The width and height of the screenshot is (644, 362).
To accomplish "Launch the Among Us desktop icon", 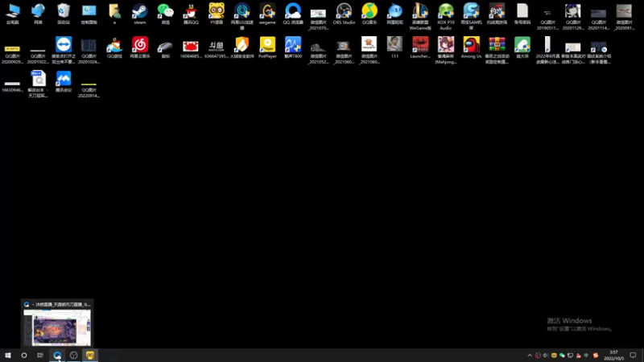I will pos(471,47).
